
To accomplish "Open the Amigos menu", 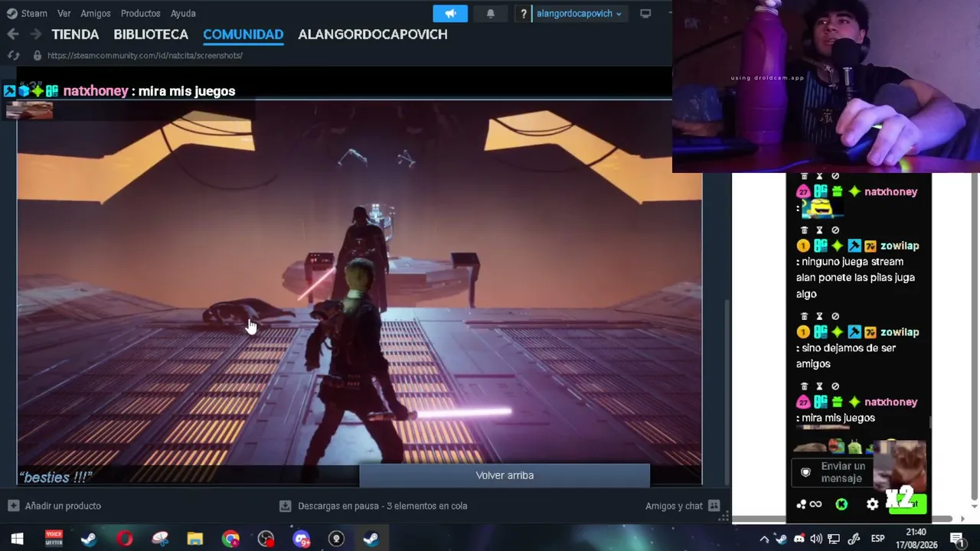I will [x=96, y=13].
